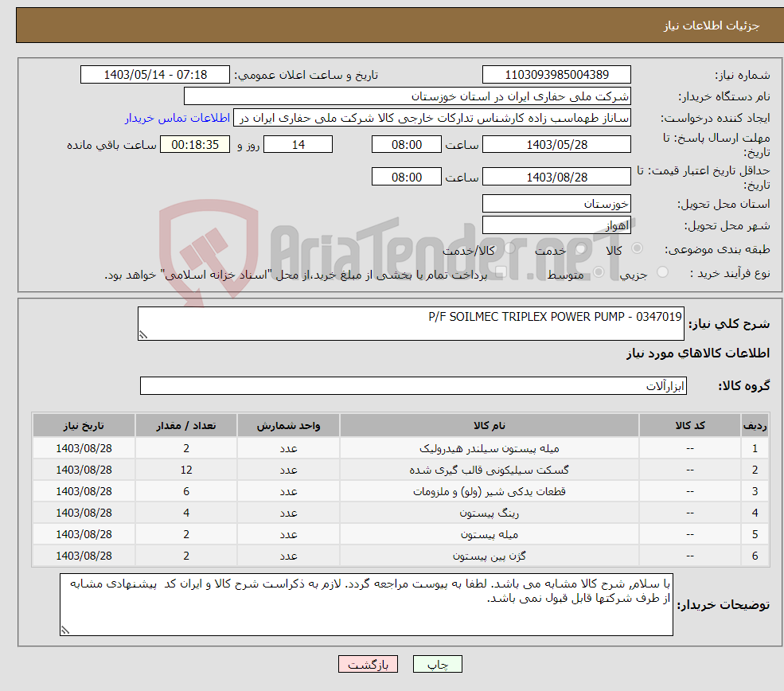
Task: Click the announcement date field 1403/05/14 - 07:18
Action: click(x=155, y=75)
